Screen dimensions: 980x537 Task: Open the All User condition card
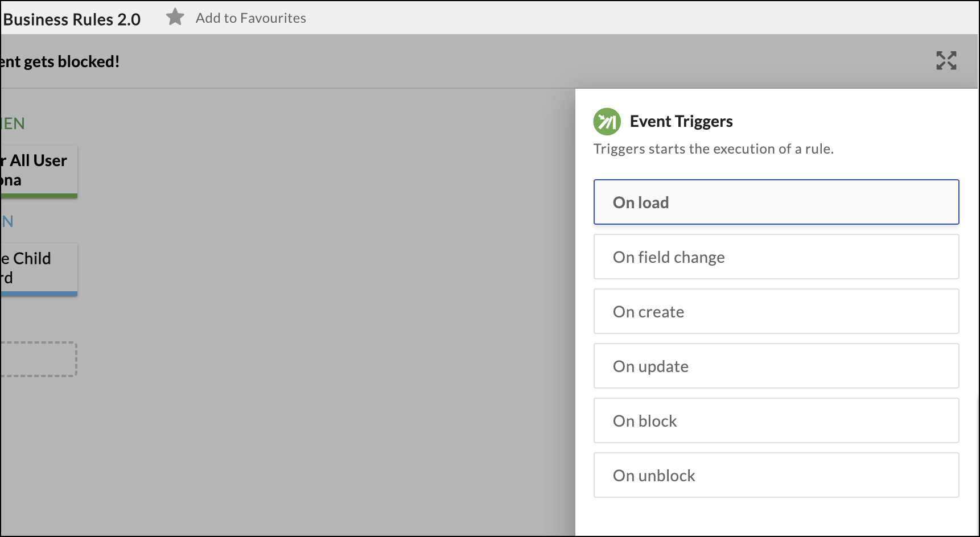[x=38, y=171]
